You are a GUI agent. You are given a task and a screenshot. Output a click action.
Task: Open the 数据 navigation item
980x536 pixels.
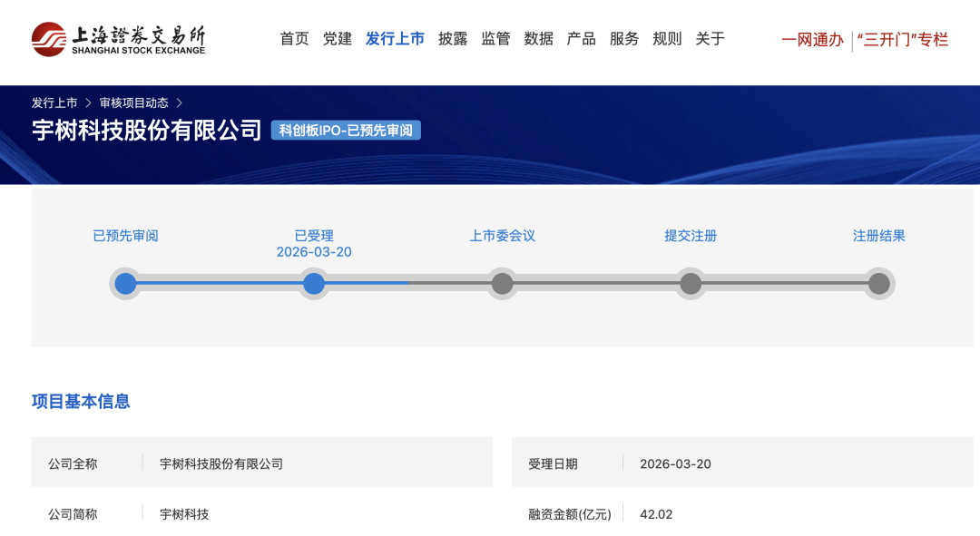click(537, 39)
